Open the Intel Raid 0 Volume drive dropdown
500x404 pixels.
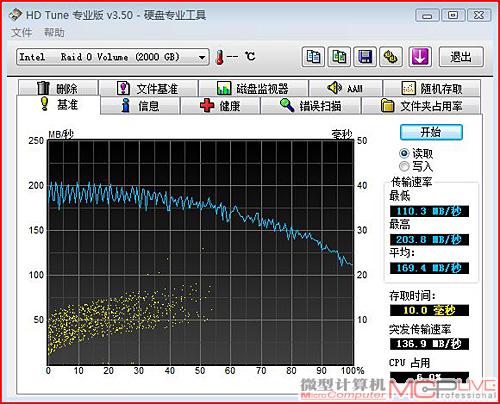pos(113,57)
